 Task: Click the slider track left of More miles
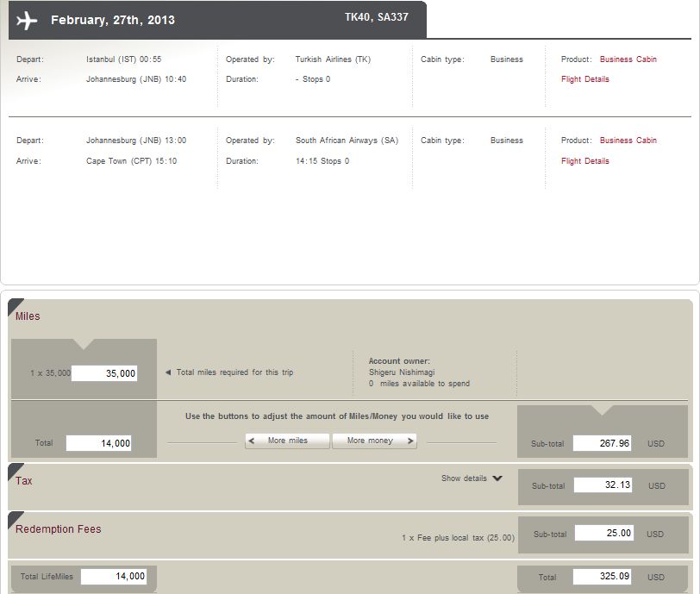point(205,442)
